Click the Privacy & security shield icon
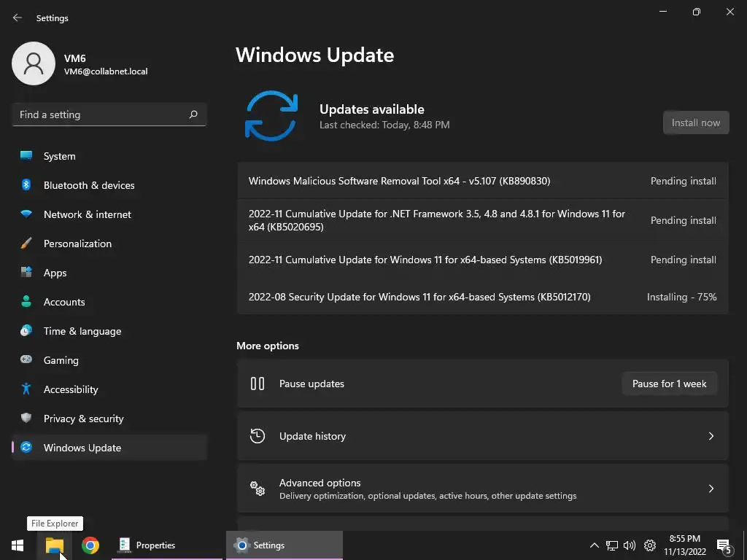747x560 pixels. click(26, 418)
